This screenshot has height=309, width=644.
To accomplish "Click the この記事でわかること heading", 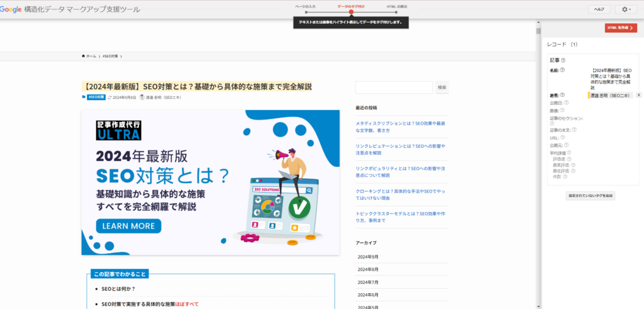I will [x=119, y=274].
